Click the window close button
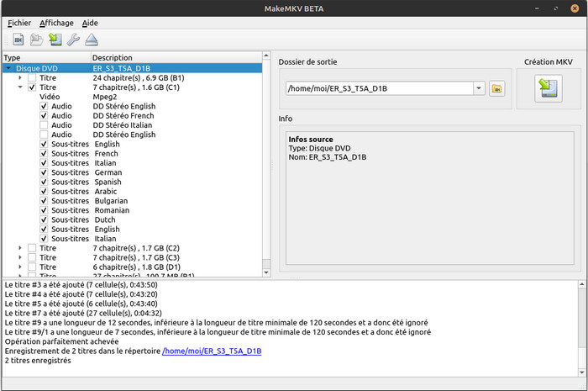The image size is (588, 391). [575, 8]
